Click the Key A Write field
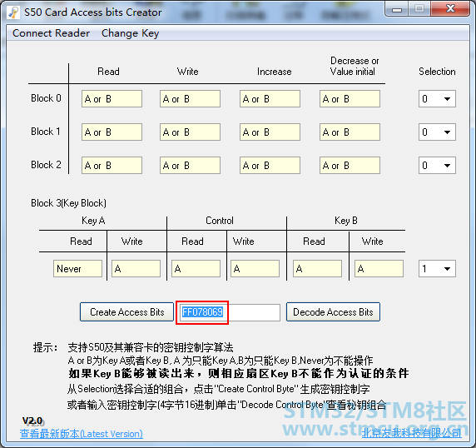 [136, 268]
